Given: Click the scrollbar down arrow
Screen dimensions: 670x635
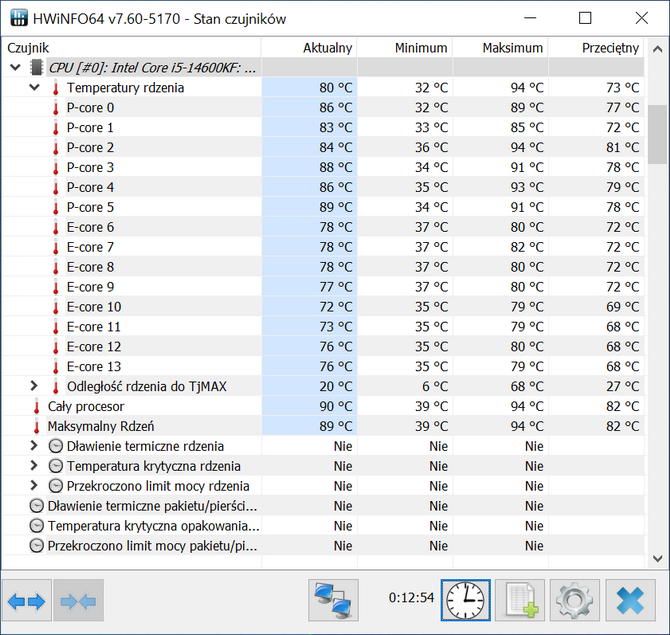Looking at the screenshot, I should point(657,558).
